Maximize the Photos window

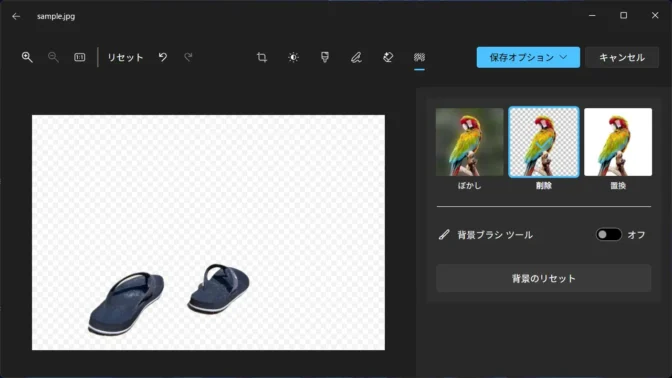(x=624, y=15)
